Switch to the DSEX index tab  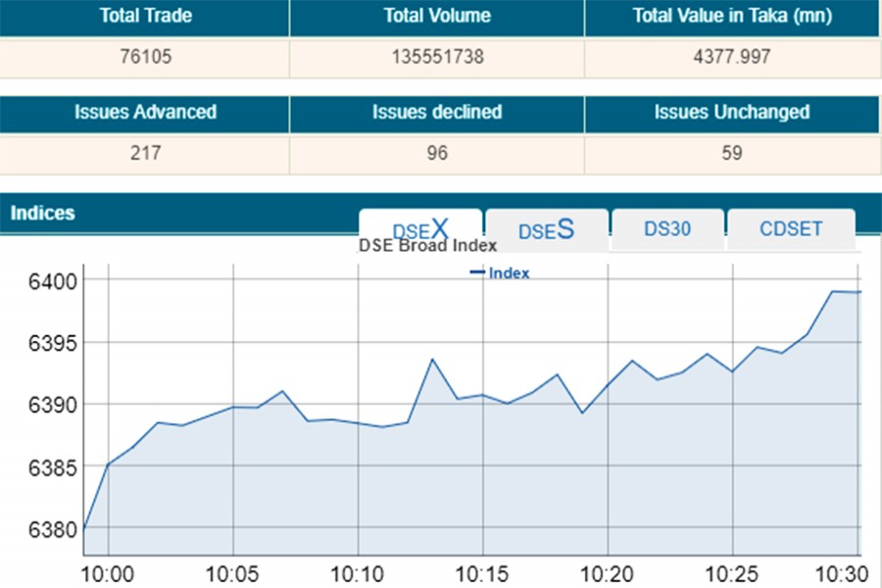click(x=420, y=229)
